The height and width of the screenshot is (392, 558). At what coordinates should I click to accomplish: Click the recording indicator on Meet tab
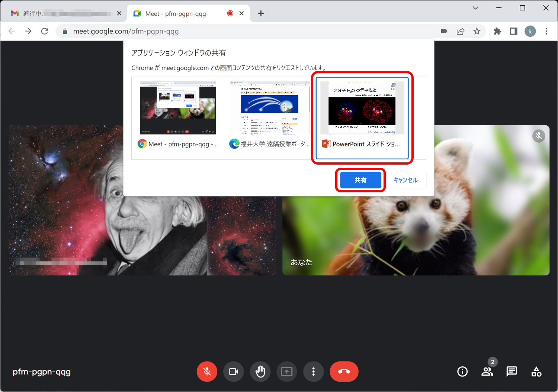pyautogui.click(x=230, y=13)
